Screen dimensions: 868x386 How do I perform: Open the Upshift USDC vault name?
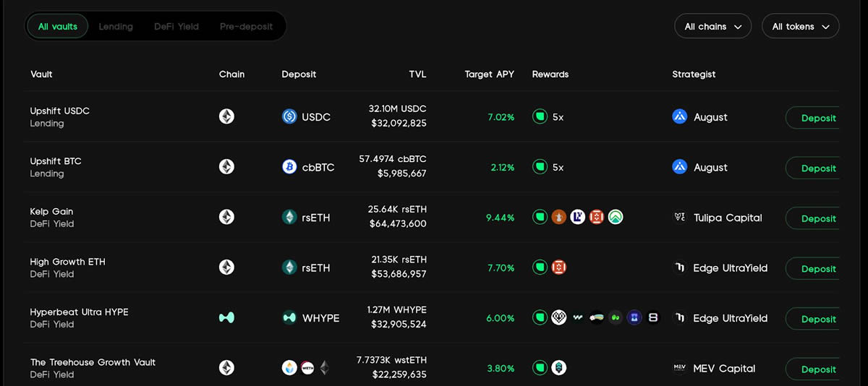60,111
